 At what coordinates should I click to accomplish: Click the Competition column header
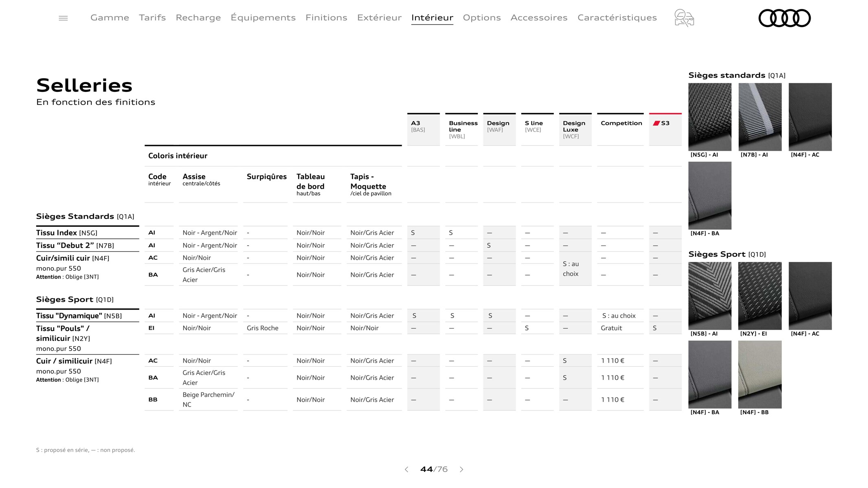[620, 129]
